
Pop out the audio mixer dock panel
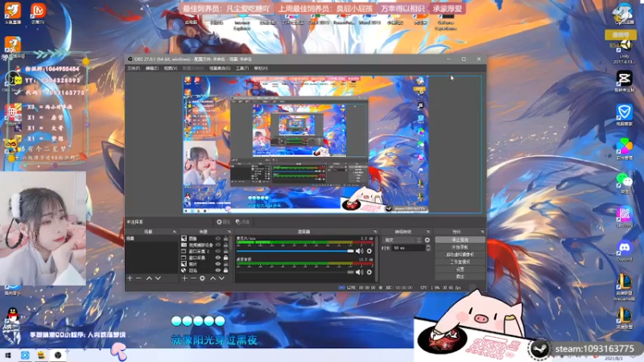point(375,232)
